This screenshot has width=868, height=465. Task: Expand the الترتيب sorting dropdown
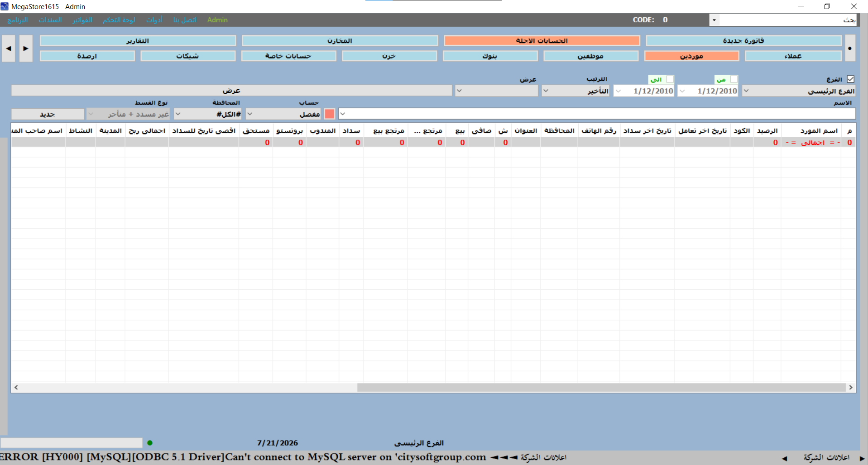(546, 91)
